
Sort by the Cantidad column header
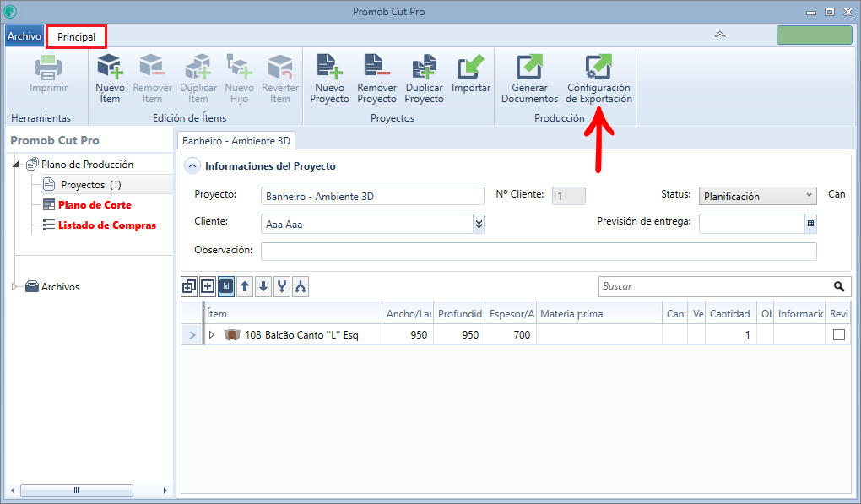coord(730,313)
